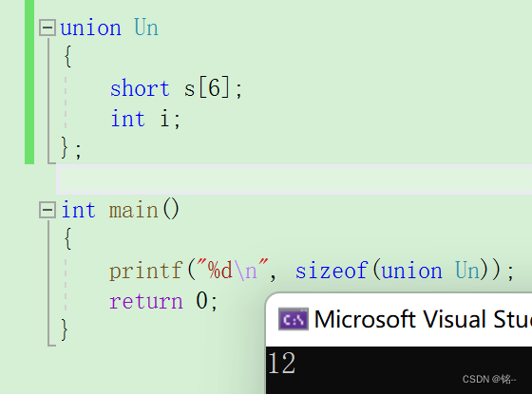Click the Un type name after union
This screenshot has height=394, width=532.
[146, 28]
